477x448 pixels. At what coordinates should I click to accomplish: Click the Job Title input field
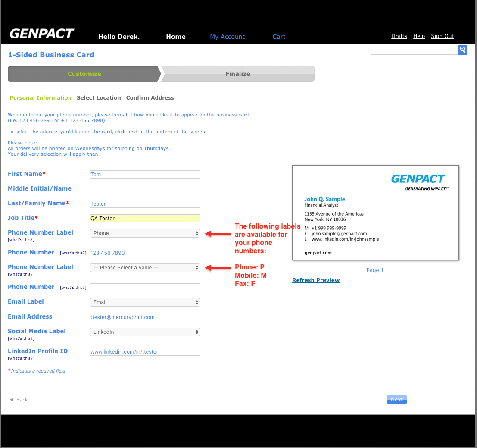(145, 219)
